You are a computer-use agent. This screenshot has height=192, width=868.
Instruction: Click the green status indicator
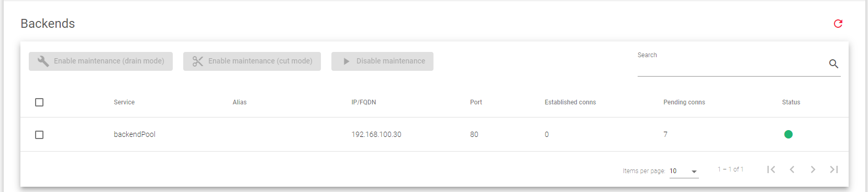tap(788, 134)
